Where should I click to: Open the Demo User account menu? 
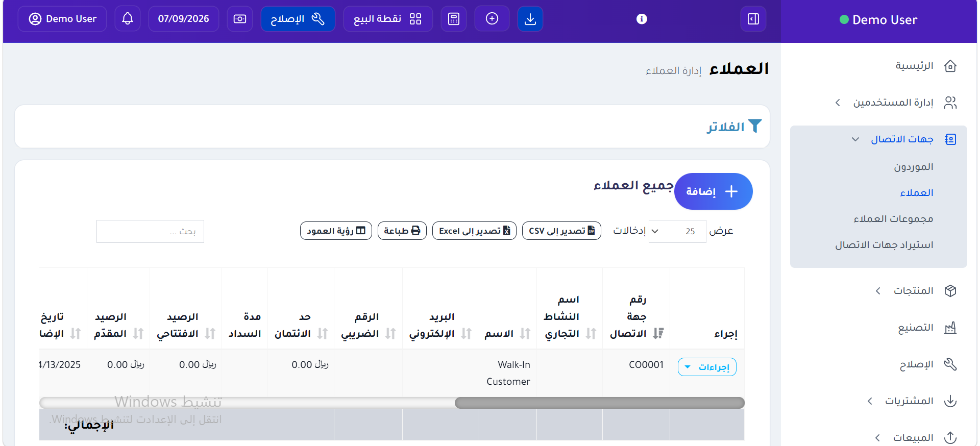point(62,19)
